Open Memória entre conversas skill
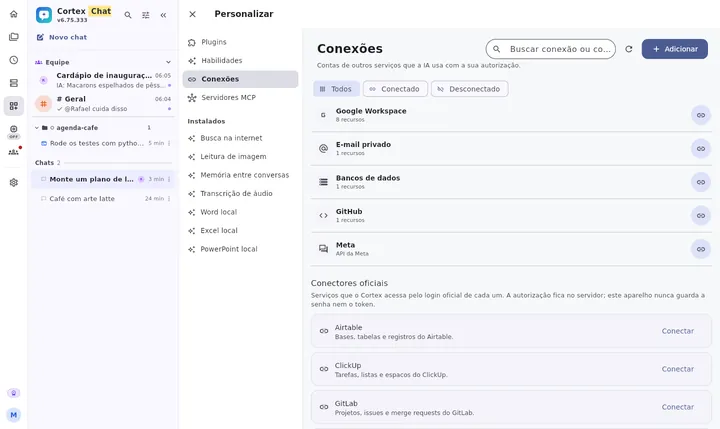Screen dimensions: 720x429 pyautogui.click(x=240, y=175)
